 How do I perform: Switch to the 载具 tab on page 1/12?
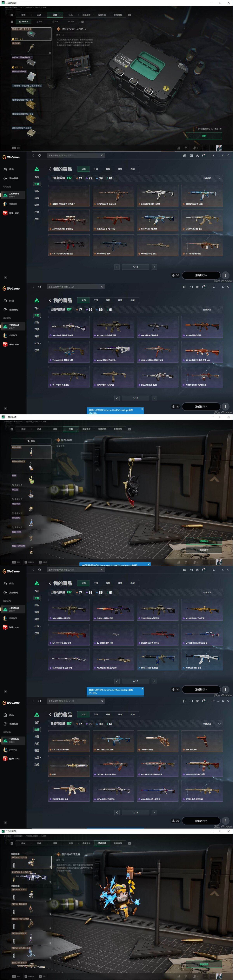[108, 169]
